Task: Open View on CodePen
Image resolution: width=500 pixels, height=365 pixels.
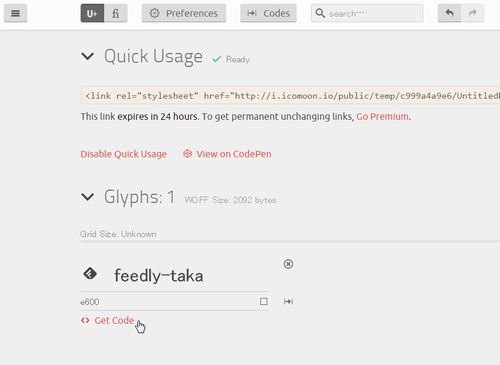Action: click(227, 154)
